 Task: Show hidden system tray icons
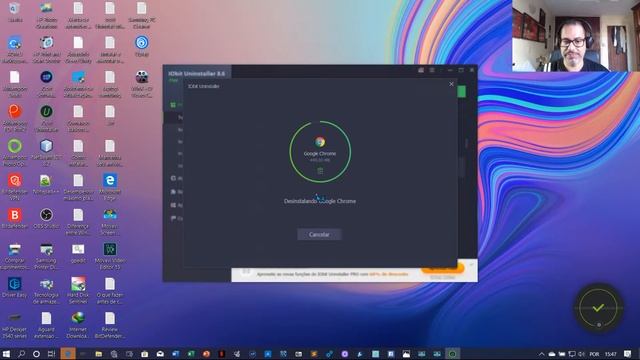click(541, 354)
